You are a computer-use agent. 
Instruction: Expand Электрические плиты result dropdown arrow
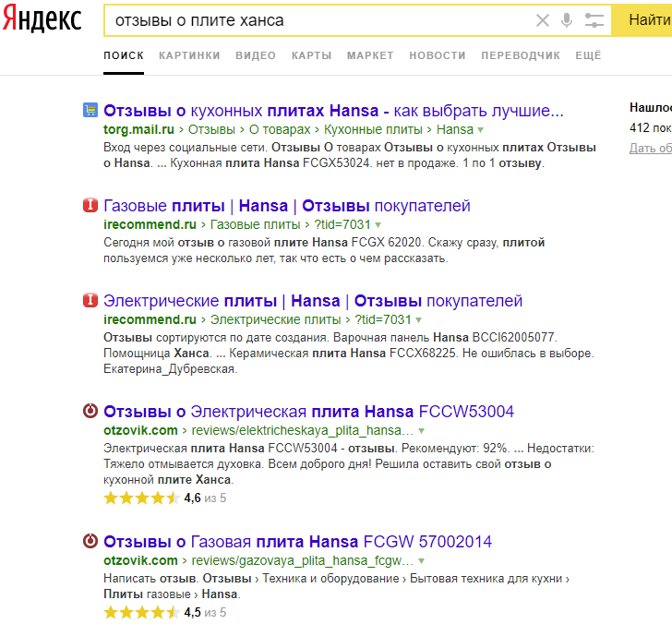(419, 320)
